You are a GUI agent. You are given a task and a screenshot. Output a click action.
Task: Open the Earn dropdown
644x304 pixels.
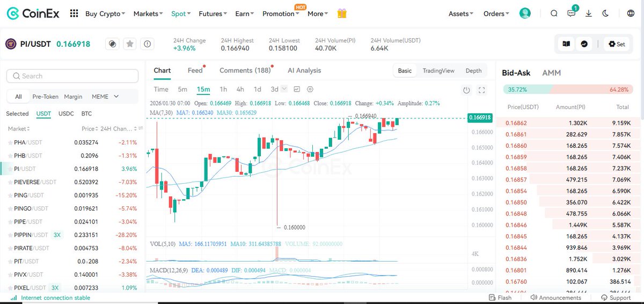point(245,13)
